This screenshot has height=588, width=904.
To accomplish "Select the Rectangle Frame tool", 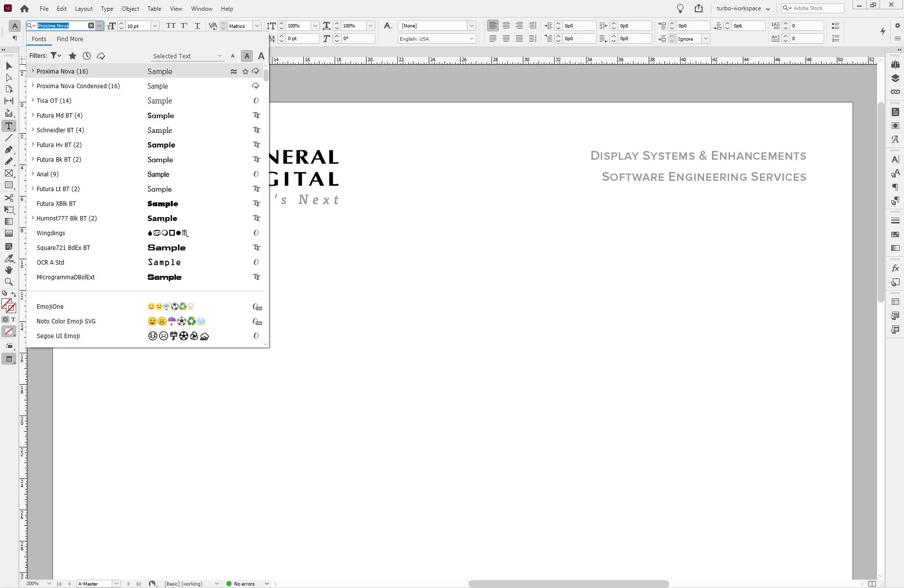I will (x=9, y=173).
